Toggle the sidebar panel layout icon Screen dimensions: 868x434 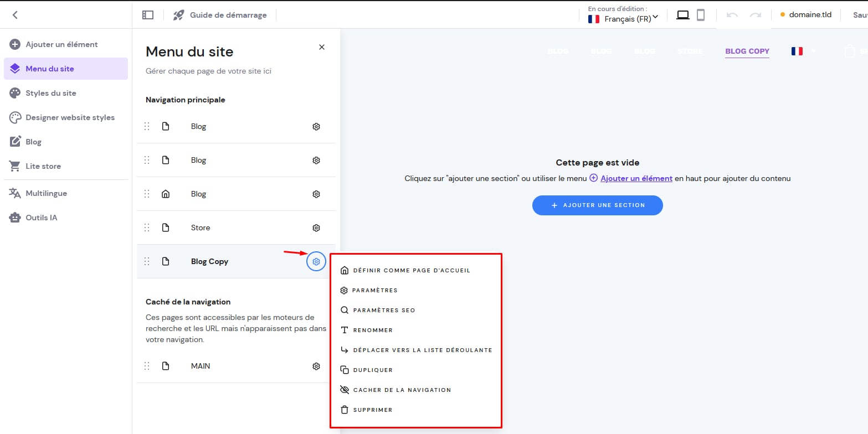click(x=147, y=15)
